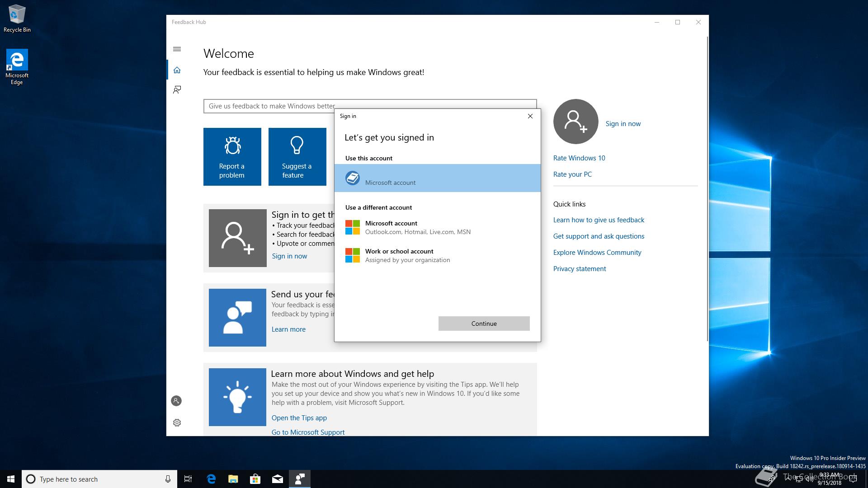The width and height of the screenshot is (868, 488).
Task: Click the Suggest a feature tile
Action: point(297,157)
